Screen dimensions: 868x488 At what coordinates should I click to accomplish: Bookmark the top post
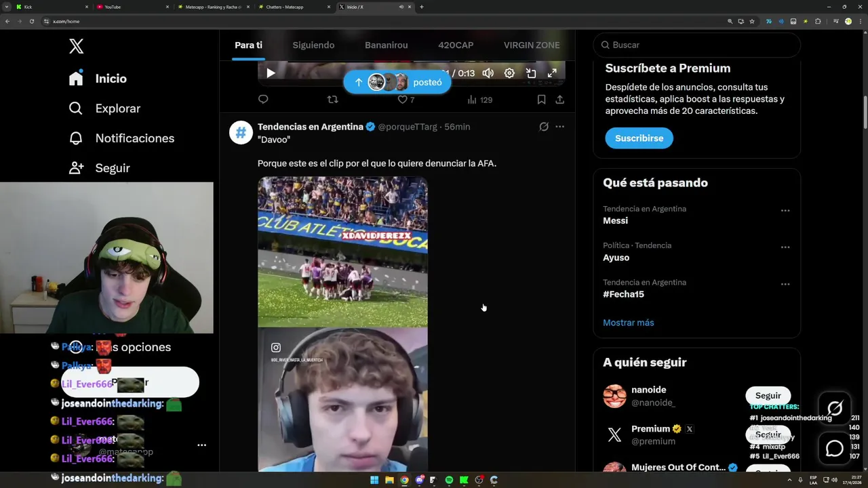[x=541, y=100]
